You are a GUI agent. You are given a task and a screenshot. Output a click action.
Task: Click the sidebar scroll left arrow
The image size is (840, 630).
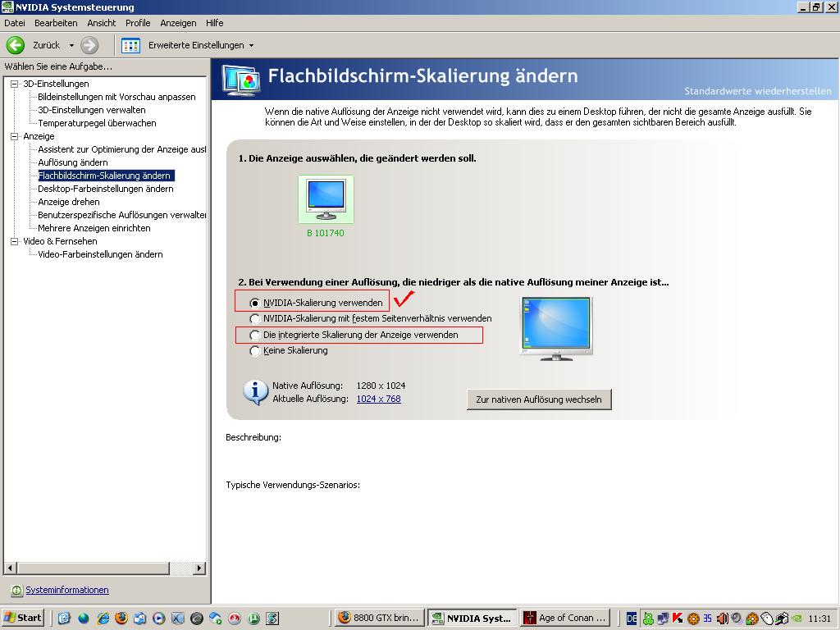pyautogui.click(x=10, y=568)
